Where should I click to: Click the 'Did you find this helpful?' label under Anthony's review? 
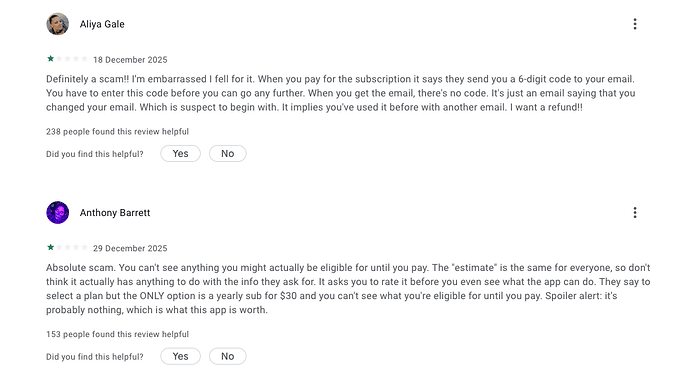[95, 357]
